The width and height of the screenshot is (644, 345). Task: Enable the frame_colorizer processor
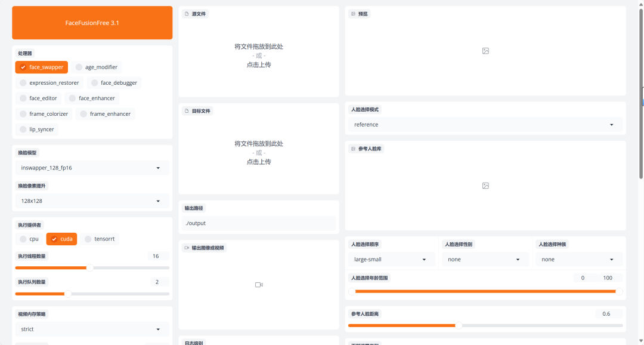[44, 114]
